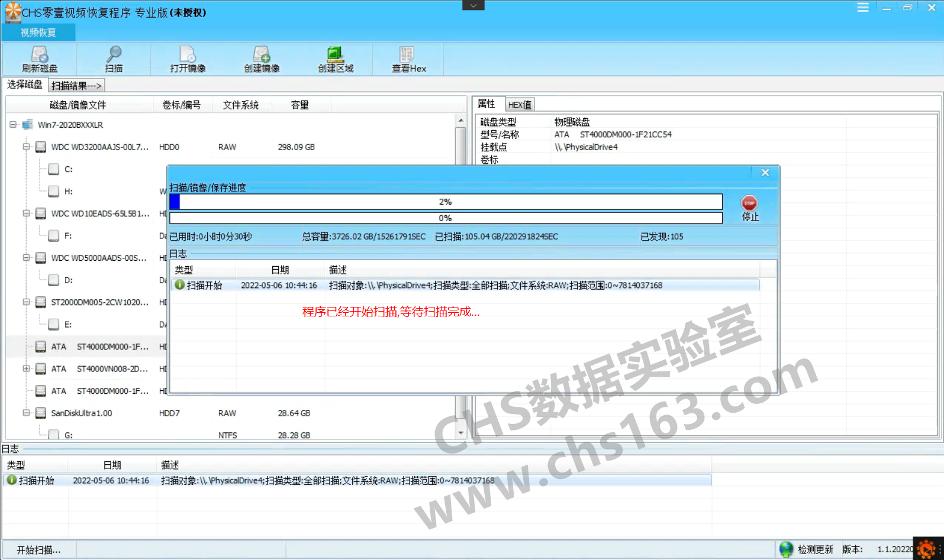Click the Label/Number (卷标/编号) column header
Viewport: 944px width, 560px height.
(x=182, y=105)
